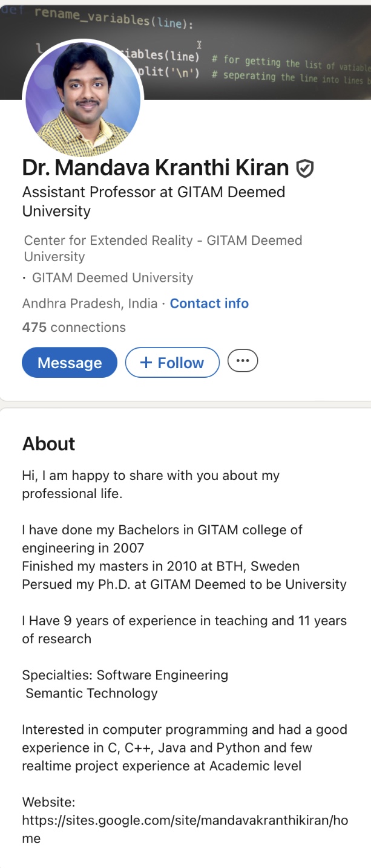Open the Contact info link
The width and height of the screenshot is (371, 868).
(x=209, y=303)
